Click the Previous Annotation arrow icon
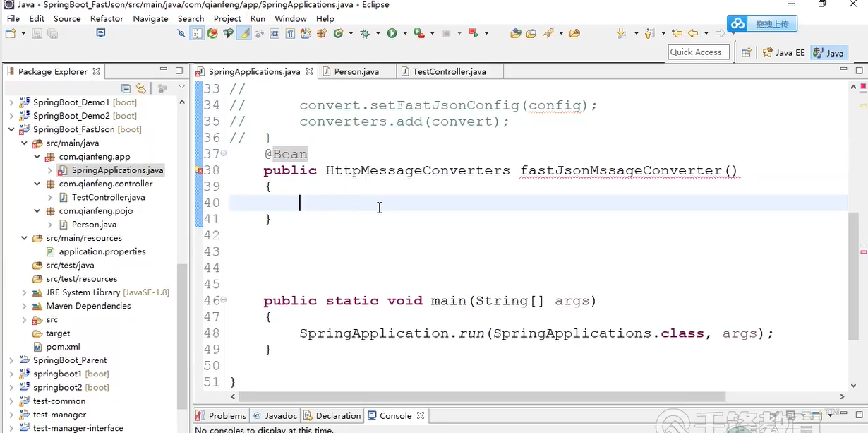The image size is (868, 433). click(x=649, y=33)
